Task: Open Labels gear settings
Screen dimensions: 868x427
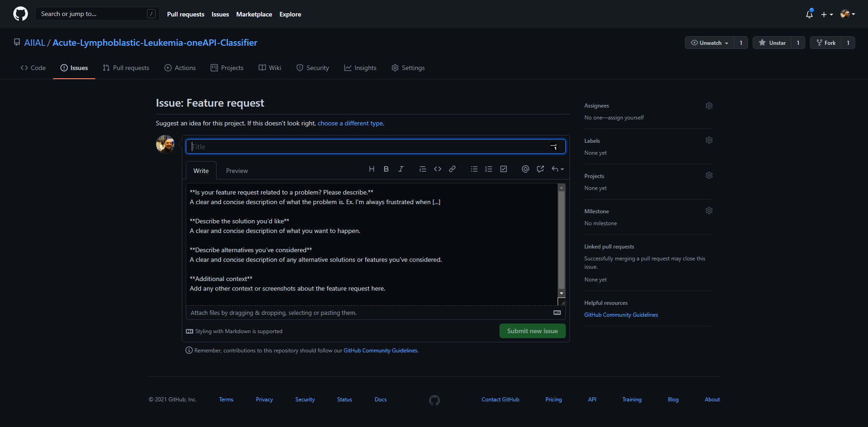Action: pos(709,140)
